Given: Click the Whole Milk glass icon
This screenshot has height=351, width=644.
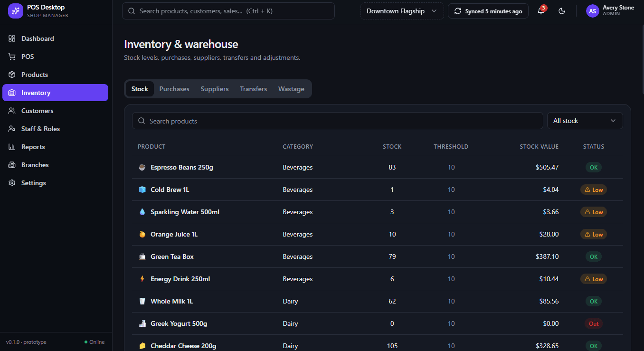Looking at the screenshot, I should tap(142, 301).
